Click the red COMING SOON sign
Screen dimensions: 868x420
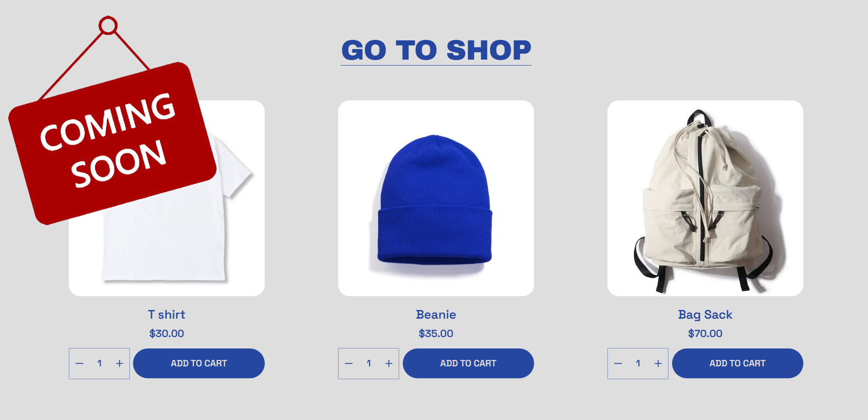(x=112, y=143)
